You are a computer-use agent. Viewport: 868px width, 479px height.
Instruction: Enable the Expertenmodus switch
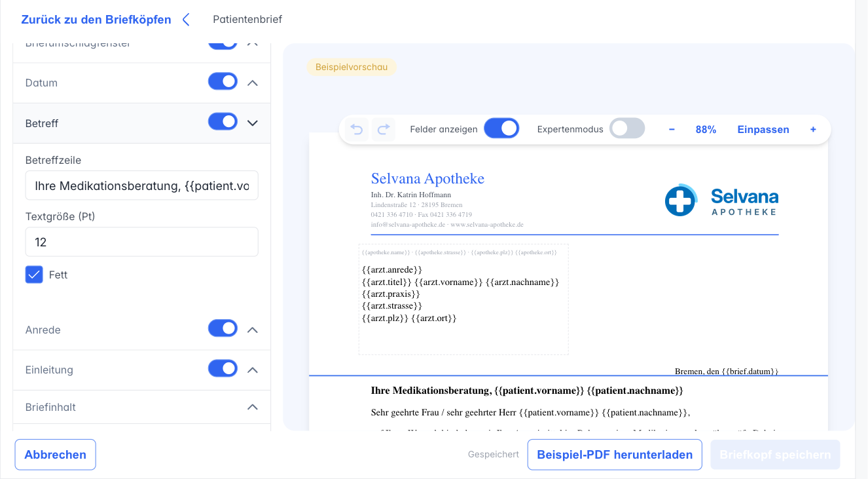tap(627, 128)
